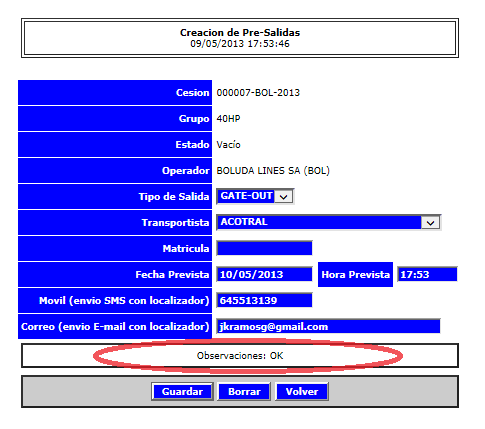The width and height of the screenshot is (485, 429).
Task: Click the Hora Prevista time field
Action: (x=427, y=274)
